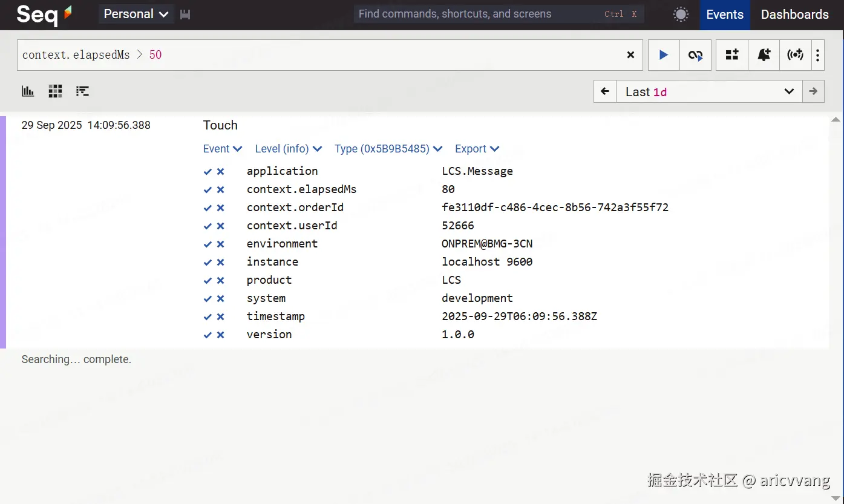
Task: Go to the previous time range arrow
Action: tap(605, 92)
